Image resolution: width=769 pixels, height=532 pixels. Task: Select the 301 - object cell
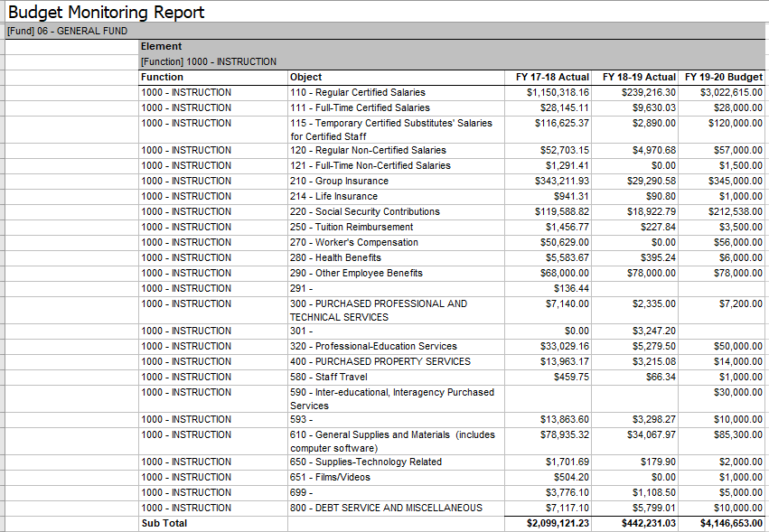coord(397,331)
